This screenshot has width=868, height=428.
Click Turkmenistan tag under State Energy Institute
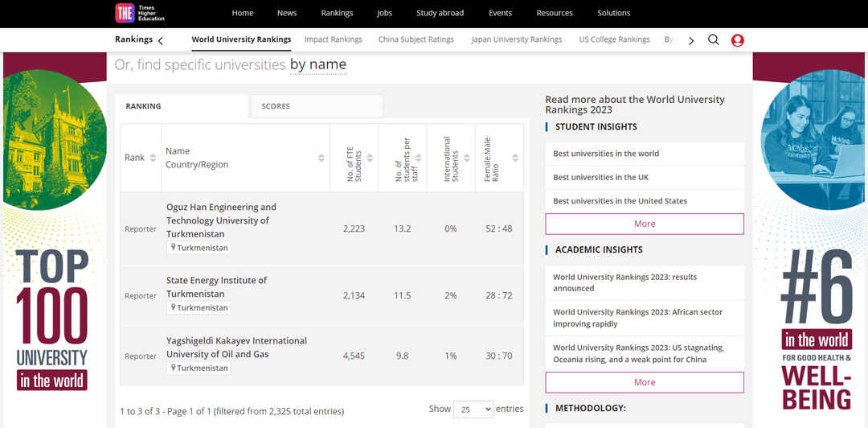pyautogui.click(x=199, y=307)
